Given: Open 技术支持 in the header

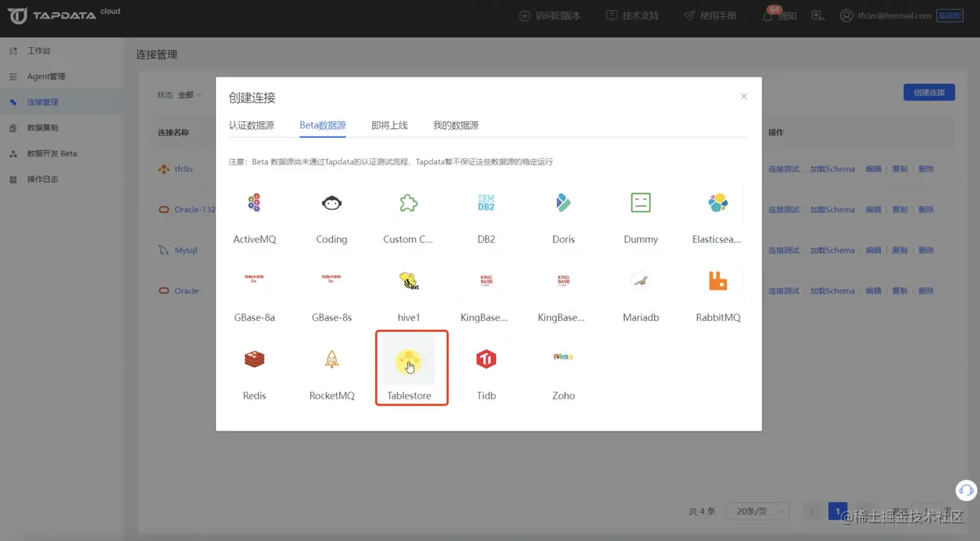Looking at the screenshot, I should click(x=632, y=15).
